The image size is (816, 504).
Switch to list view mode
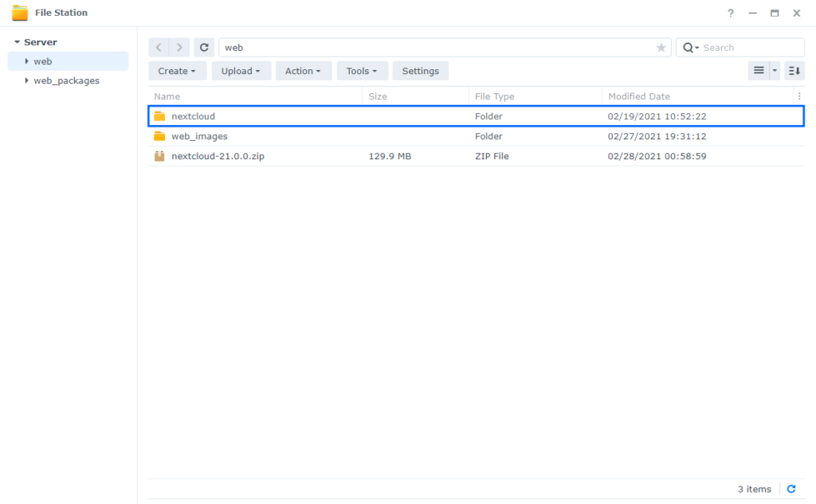(757, 70)
